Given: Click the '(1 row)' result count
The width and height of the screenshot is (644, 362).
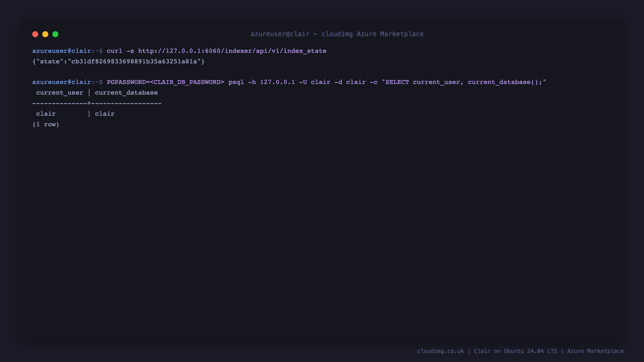Looking at the screenshot, I should (46, 124).
